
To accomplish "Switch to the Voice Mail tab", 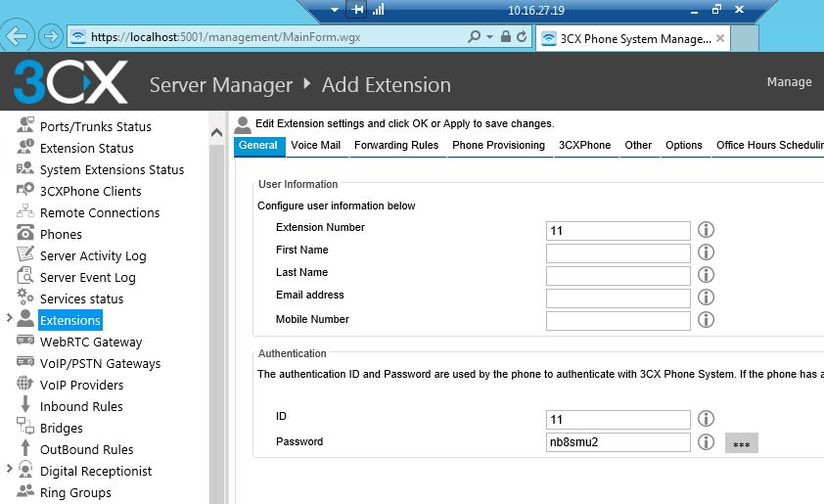I will (x=316, y=145).
